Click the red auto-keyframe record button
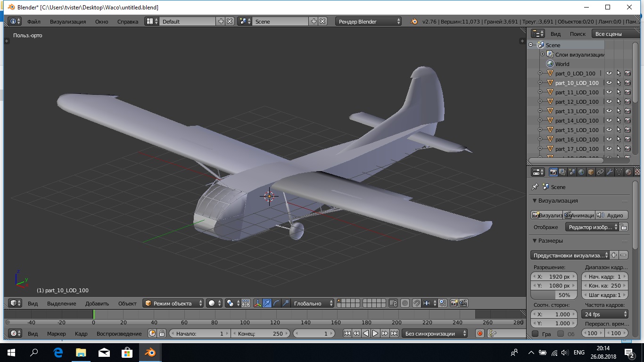Screen dimensions: 644x362 tap(480, 333)
